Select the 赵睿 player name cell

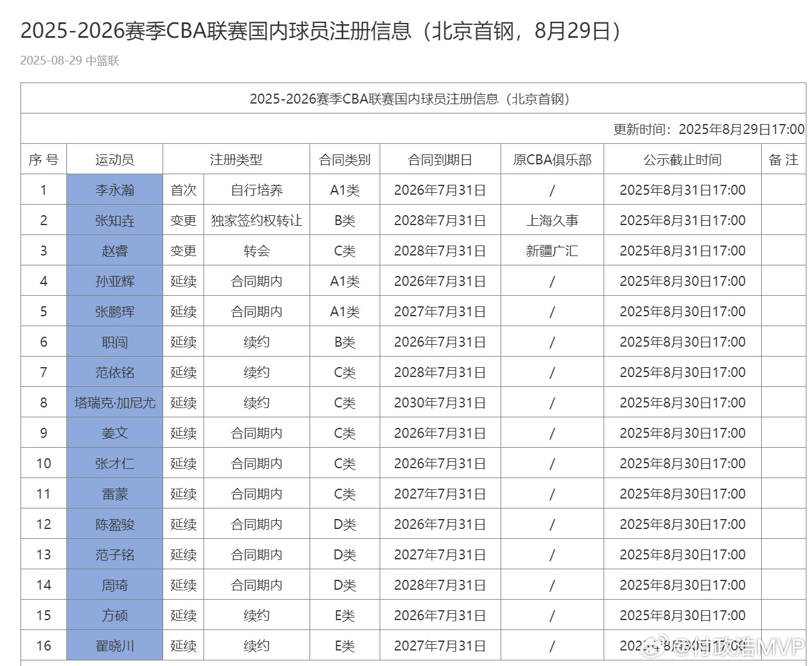click(115, 251)
